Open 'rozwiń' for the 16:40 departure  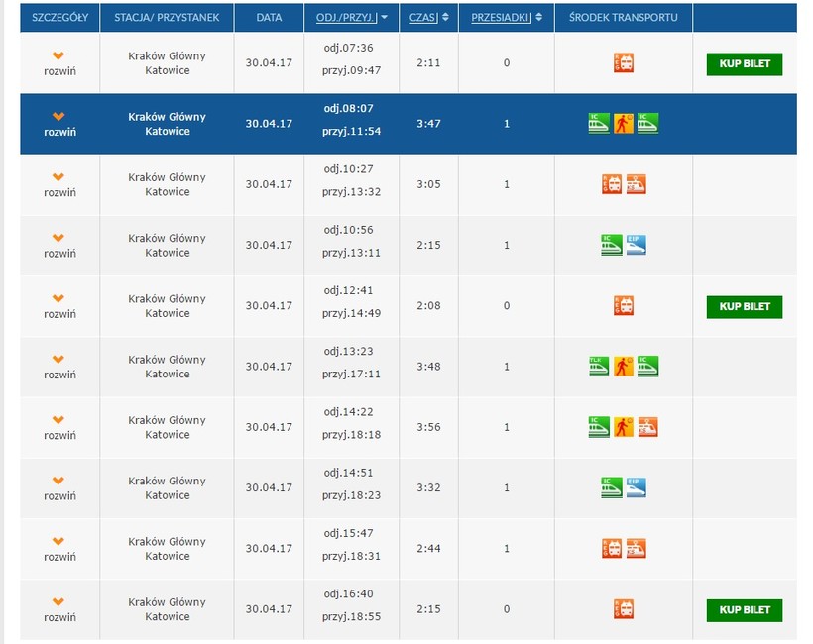click(x=58, y=608)
